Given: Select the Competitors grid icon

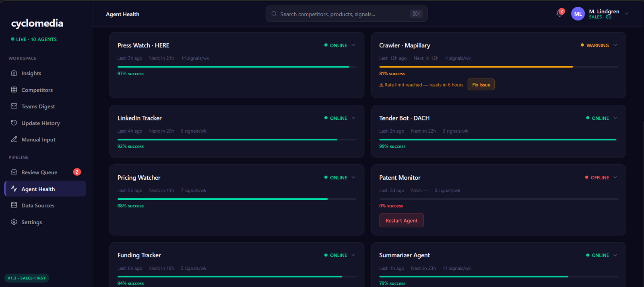Looking at the screenshot, I should click(x=14, y=90).
